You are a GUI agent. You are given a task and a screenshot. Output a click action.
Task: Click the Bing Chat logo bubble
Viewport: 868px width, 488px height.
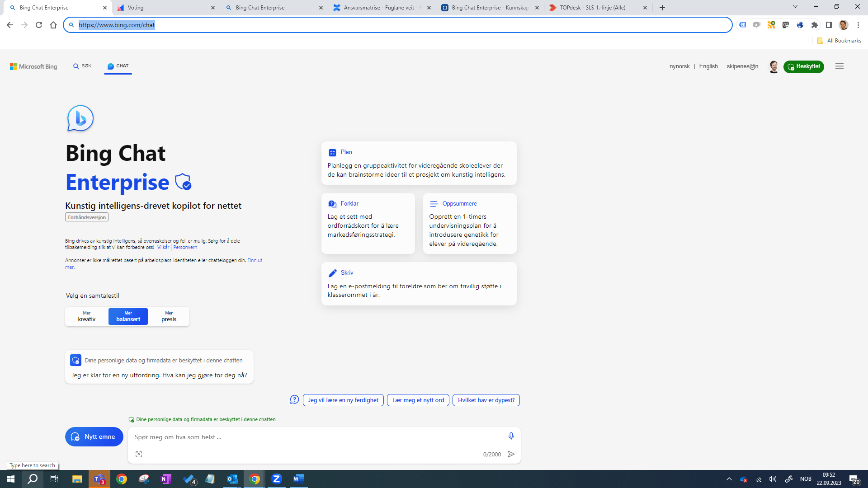pyautogui.click(x=80, y=118)
